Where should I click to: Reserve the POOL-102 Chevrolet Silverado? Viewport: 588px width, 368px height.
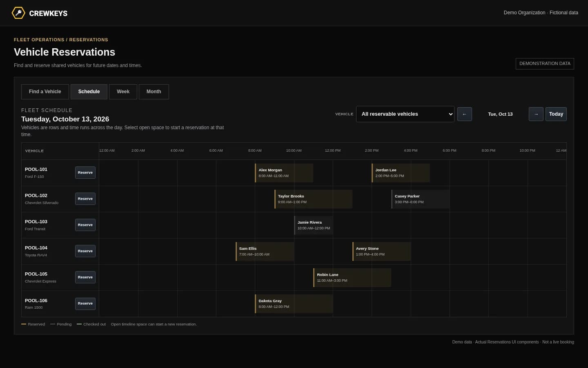tap(85, 199)
